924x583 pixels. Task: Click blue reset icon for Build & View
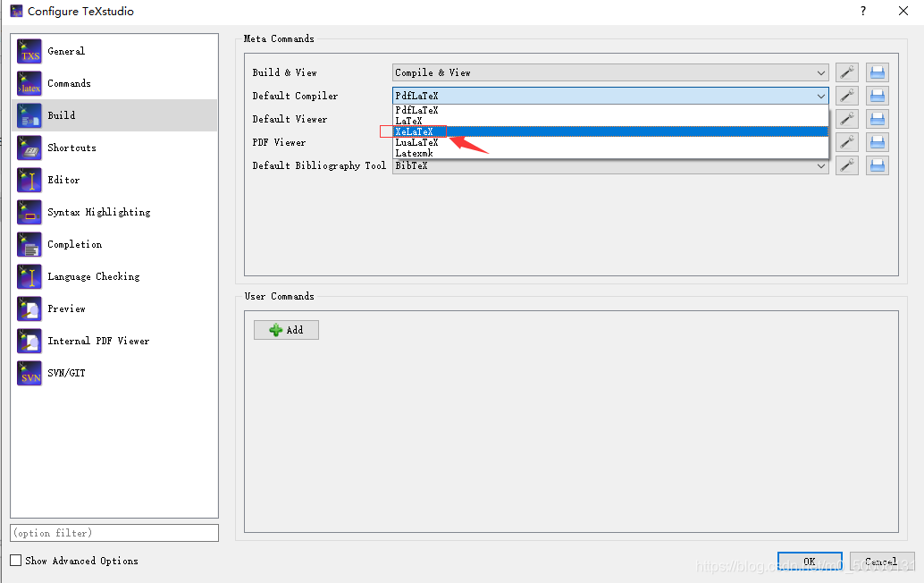[878, 72]
